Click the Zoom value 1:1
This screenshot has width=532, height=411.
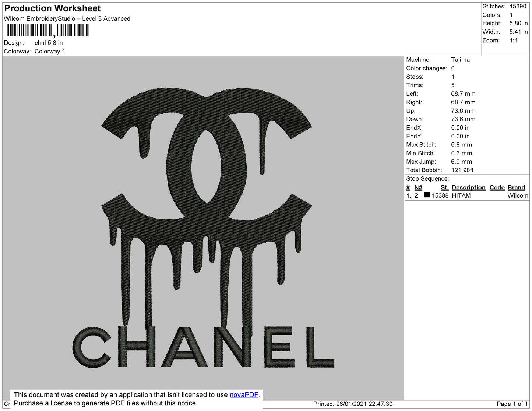coord(514,40)
